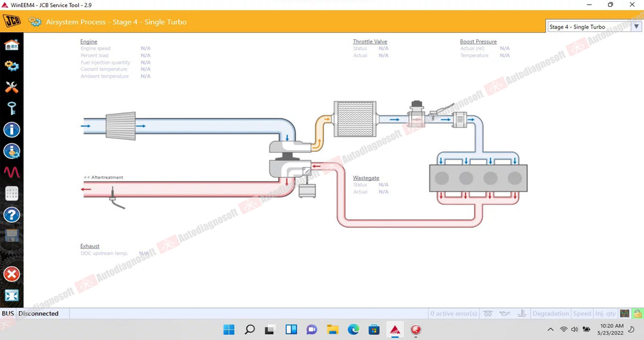Click the Boost Pressure Temperature label
Screen dimensions: 644x340
(475, 55)
